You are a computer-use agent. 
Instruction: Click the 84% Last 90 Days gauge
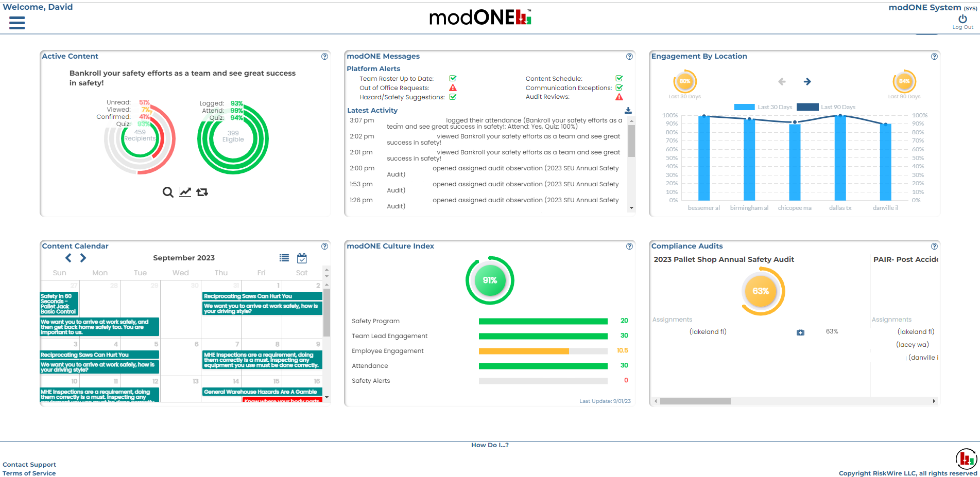(x=904, y=81)
